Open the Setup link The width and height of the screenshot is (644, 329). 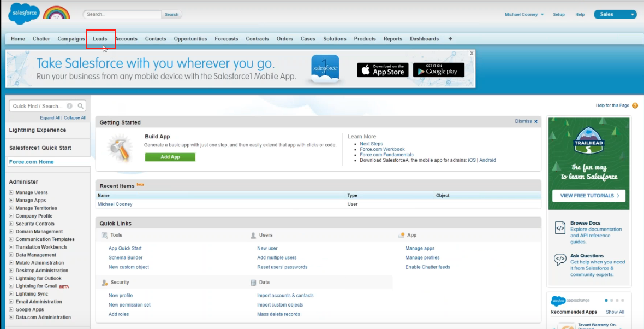[x=558, y=14]
